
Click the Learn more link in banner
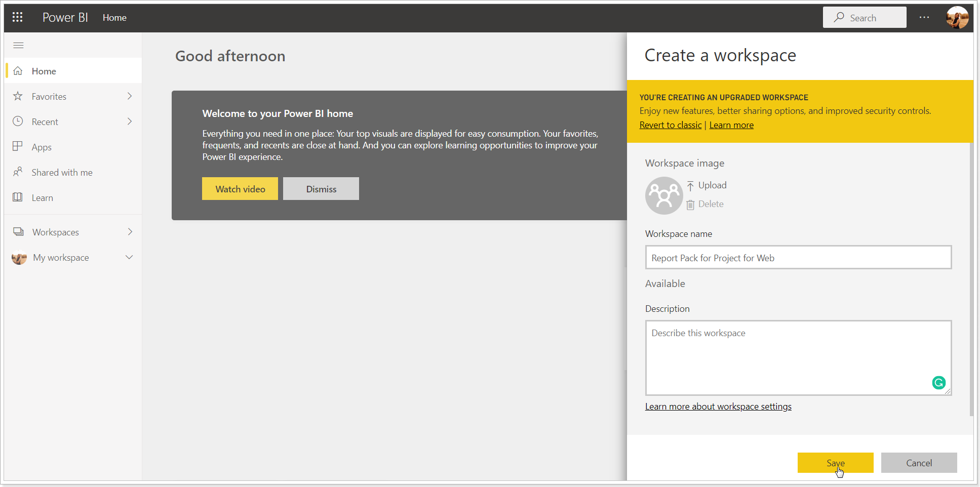click(731, 125)
